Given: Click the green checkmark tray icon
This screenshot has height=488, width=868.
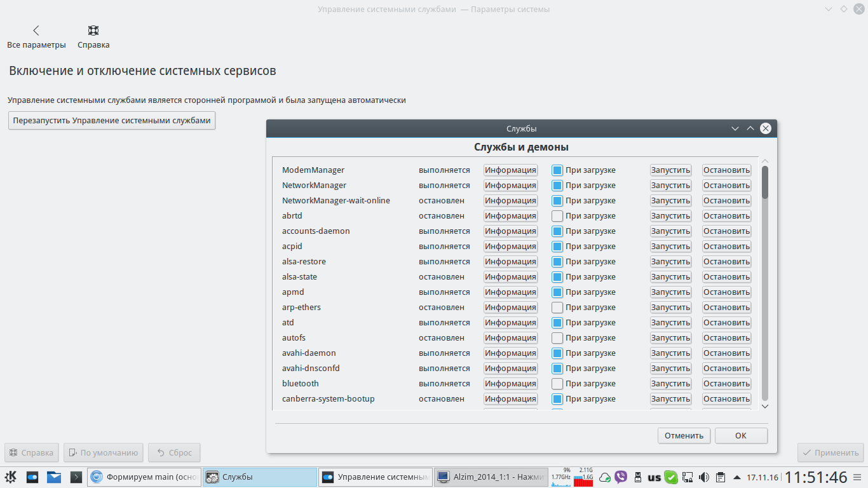Looking at the screenshot, I should (x=671, y=477).
